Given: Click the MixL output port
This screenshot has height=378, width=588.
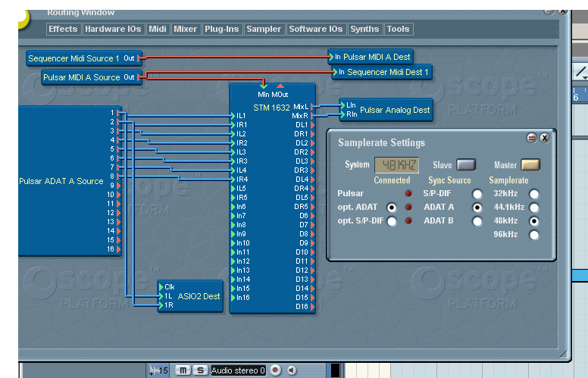Looking at the screenshot, I should point(312,107).
